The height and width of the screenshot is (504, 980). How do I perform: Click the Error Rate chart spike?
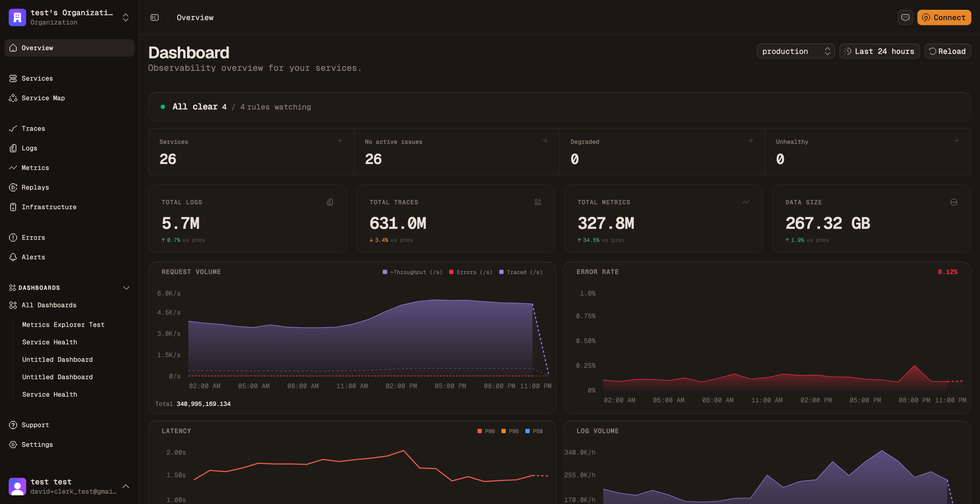915,366
